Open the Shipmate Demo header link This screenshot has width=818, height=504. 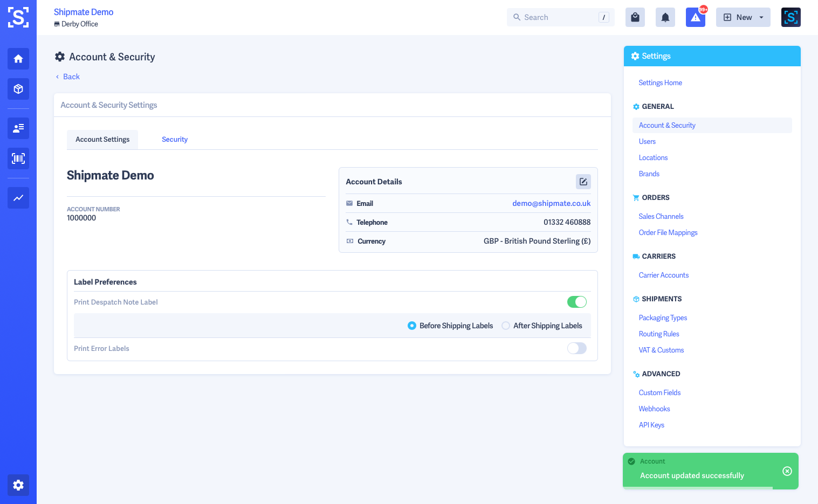click(84, 12)
